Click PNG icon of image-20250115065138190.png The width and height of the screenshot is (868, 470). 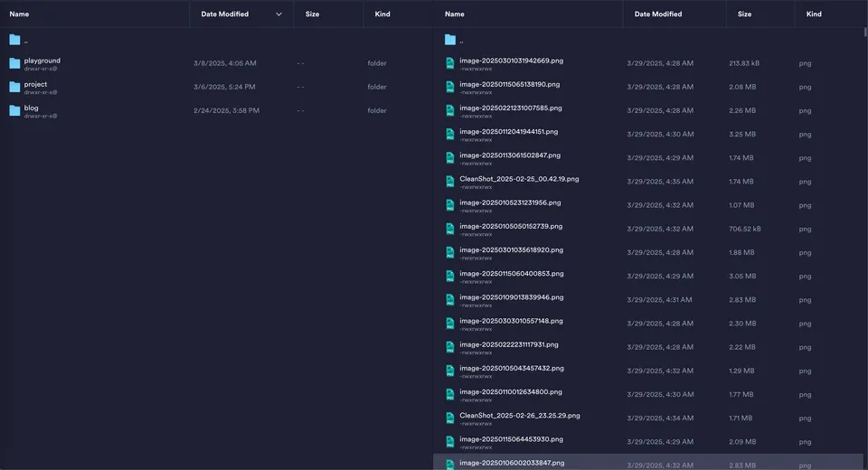click(450, 87)
